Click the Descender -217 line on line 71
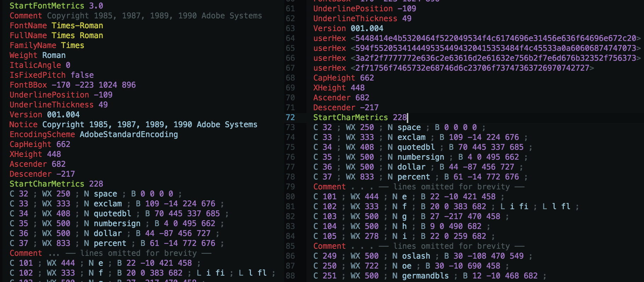 click(346, 107)
